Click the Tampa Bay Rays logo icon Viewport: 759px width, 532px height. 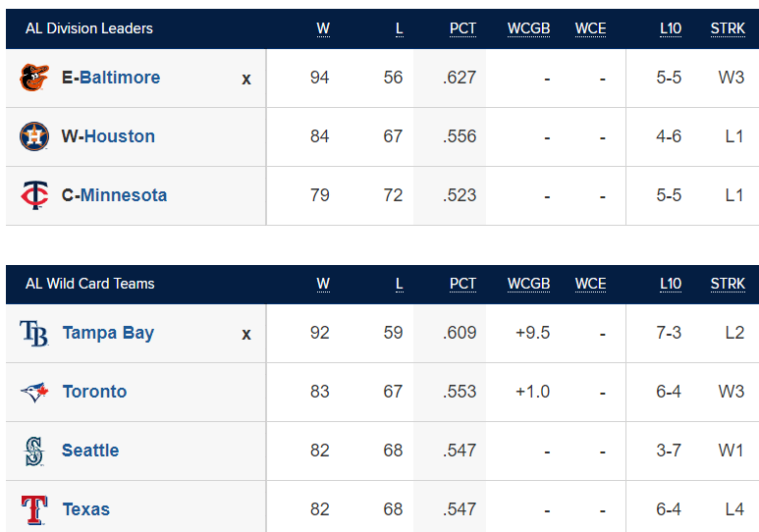point(34,333)
